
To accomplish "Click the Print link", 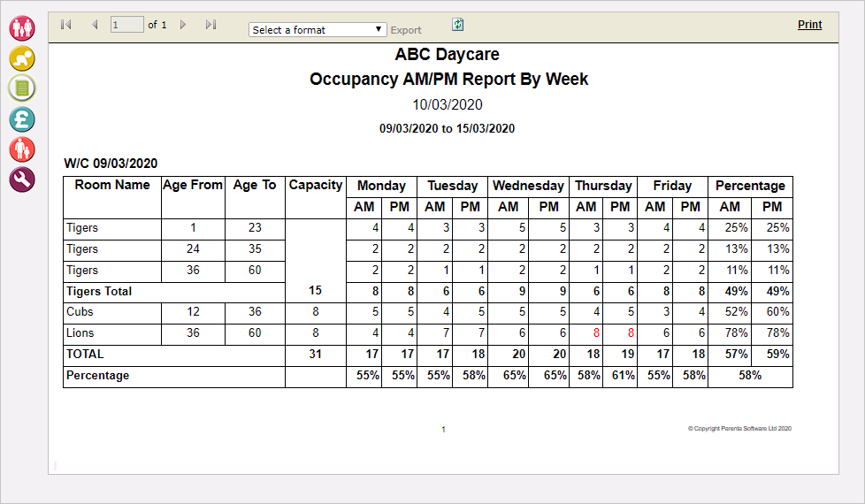I will (x=809, y=24).
